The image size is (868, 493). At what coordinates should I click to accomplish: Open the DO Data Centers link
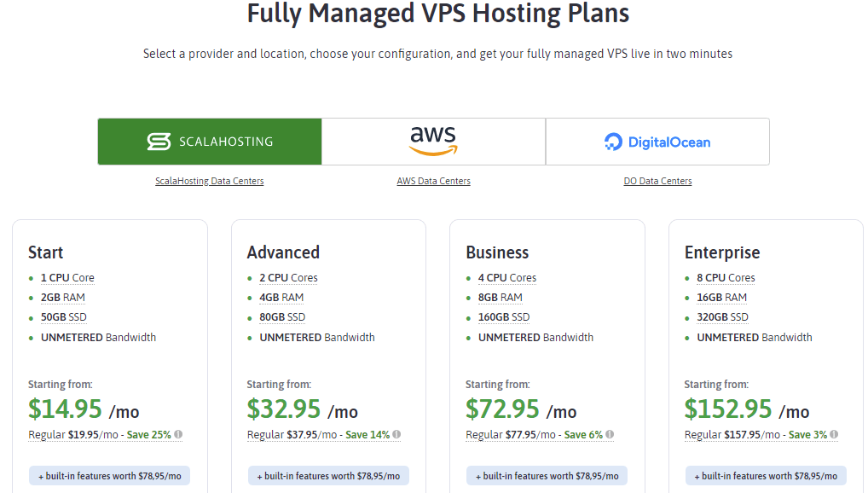tap(657, 181)
